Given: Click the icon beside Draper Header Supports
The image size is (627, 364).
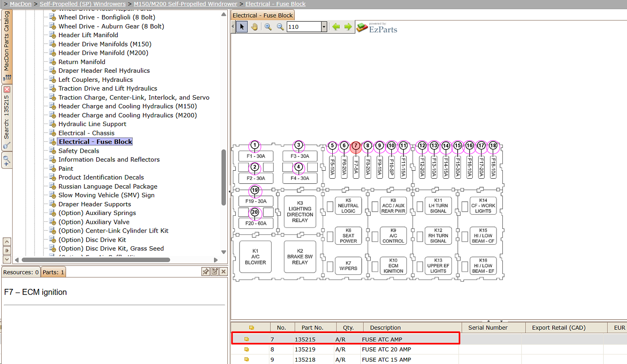Looking at the screenshot, I should pos(52,204).
